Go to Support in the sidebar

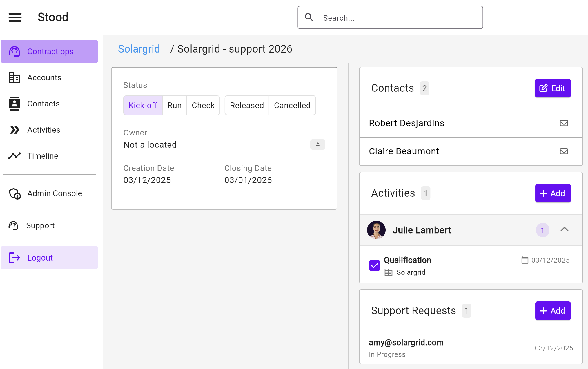tap(40, 225)
